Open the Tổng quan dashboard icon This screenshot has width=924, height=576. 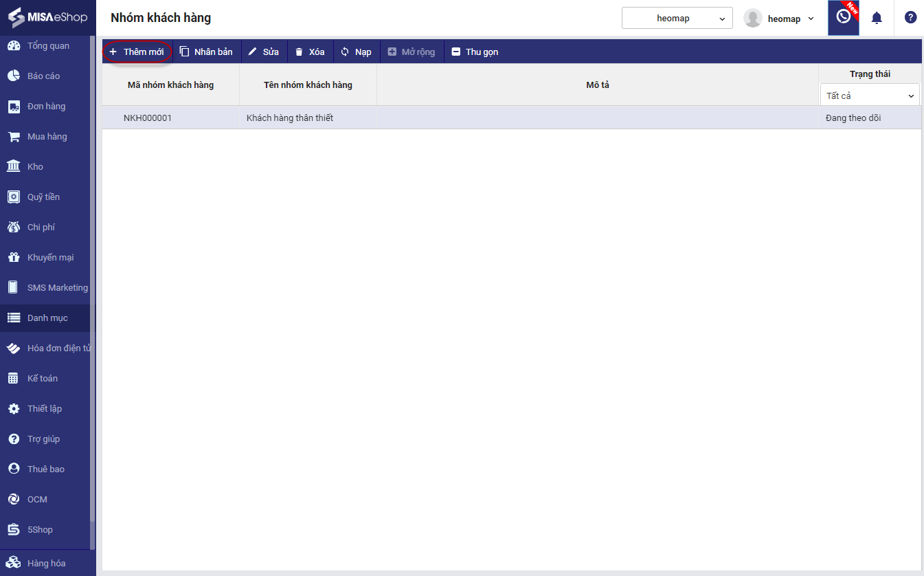(13, 46)
